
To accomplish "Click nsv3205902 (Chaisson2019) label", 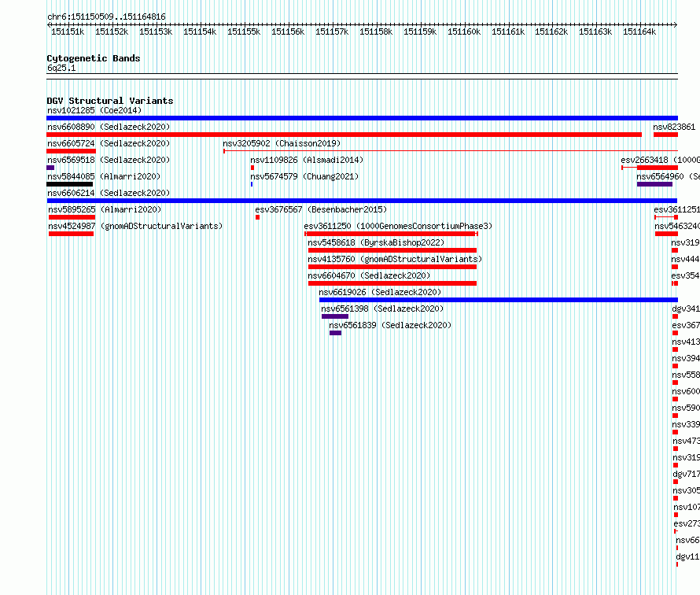I will pos(282,143).
